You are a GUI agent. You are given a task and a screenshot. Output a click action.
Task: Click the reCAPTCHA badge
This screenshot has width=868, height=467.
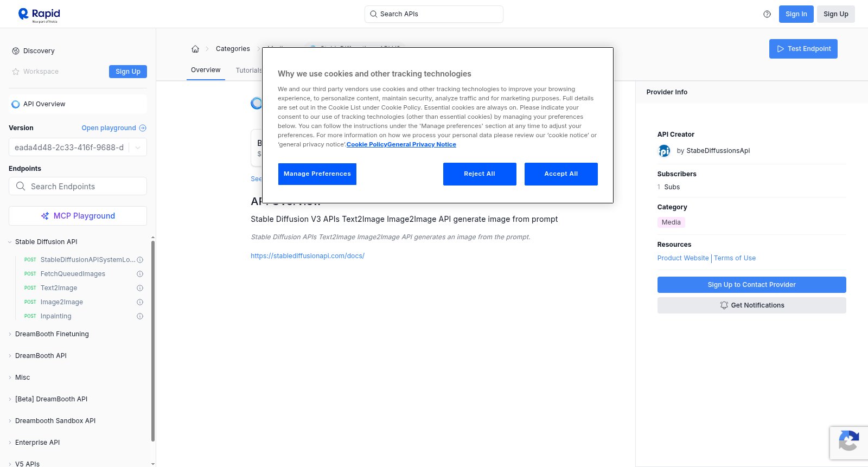(848, 443)
